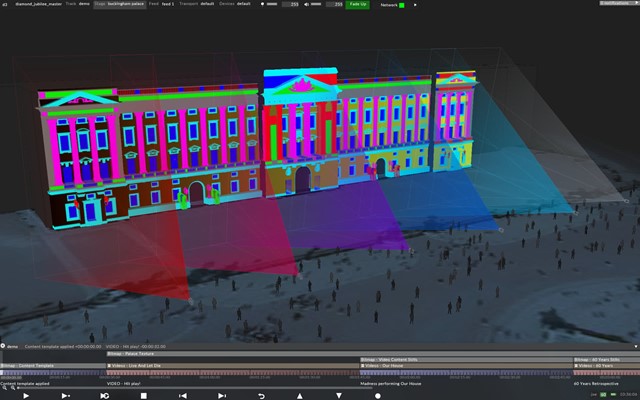The width and height of the screenshot is (640, 400).
Task: Click the 'VIDEO - Hit play! -00:00:02.00' status text
Action: 136,347
